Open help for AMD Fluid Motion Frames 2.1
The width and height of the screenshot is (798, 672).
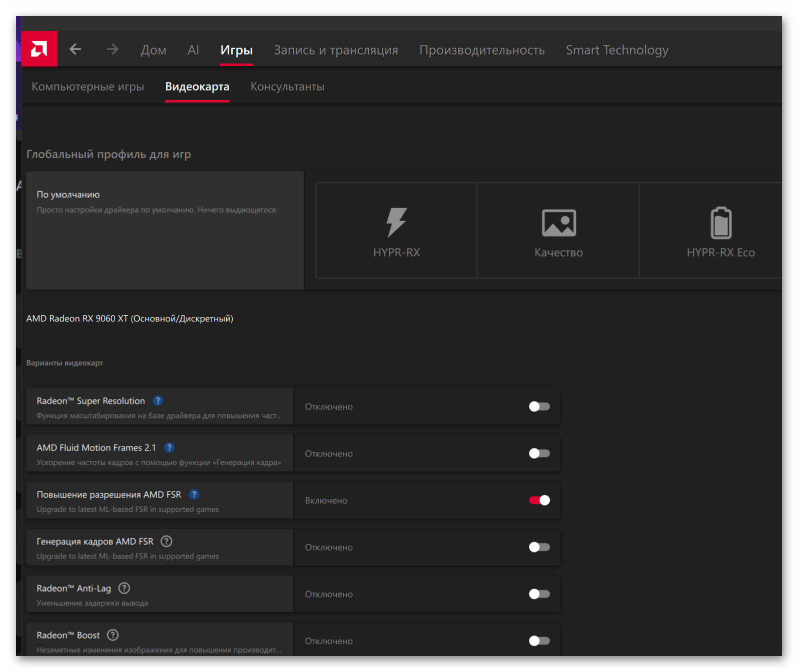170,447
